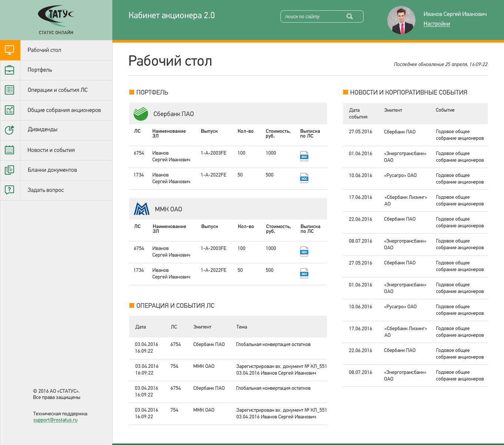Click first Глобальная конвертация остатков operation
Image resolution: width=504 pixels, height=445 pixels.
273,345
